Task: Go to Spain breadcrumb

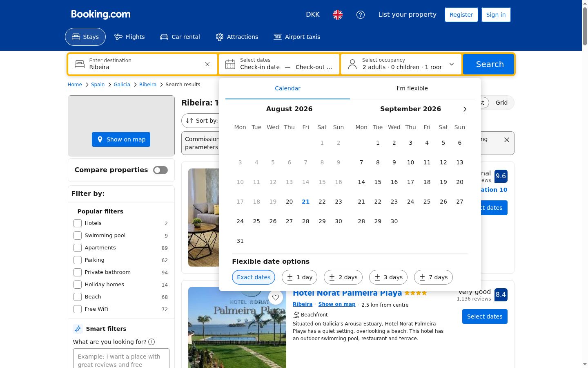Action: click(98, 85)
